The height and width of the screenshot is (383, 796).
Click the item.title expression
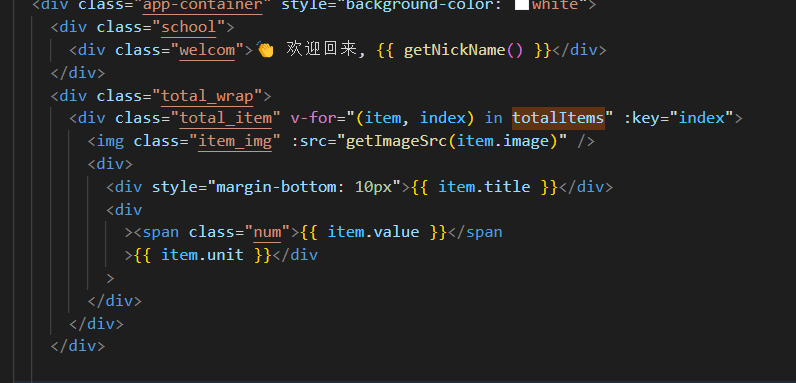pyautogui.click(x=484, y=186)
